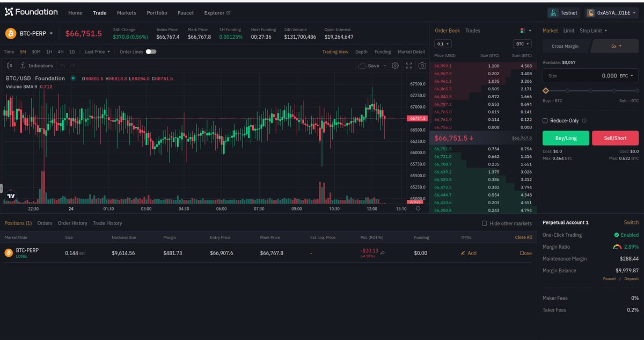Open the size unit BTC dropdown

[626, 76]
